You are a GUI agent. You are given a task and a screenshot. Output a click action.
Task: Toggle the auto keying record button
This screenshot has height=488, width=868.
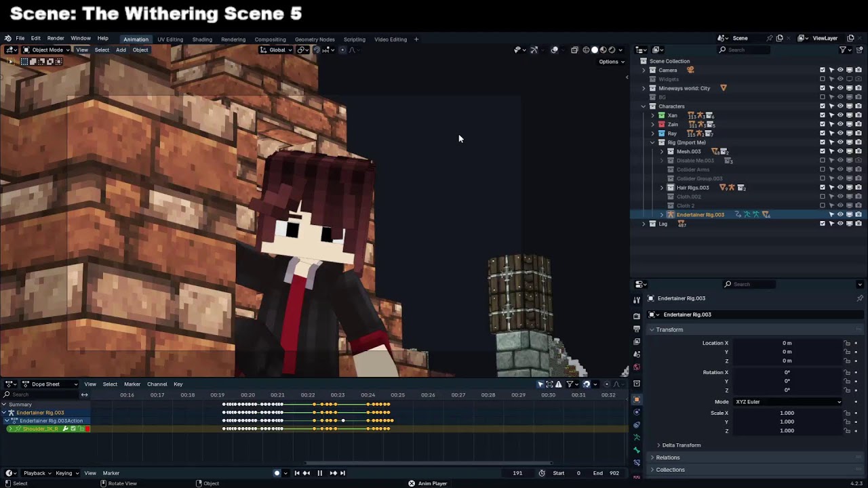277,473
